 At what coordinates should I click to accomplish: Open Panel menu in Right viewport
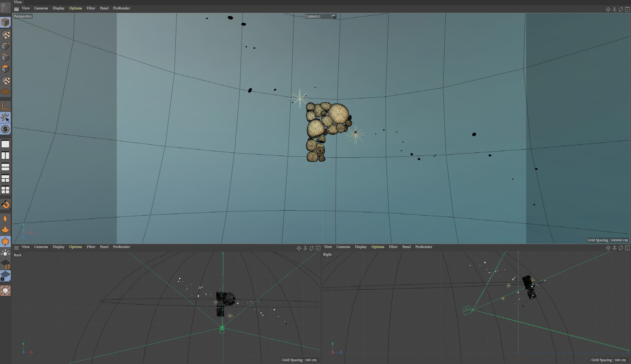coord(406,247)
